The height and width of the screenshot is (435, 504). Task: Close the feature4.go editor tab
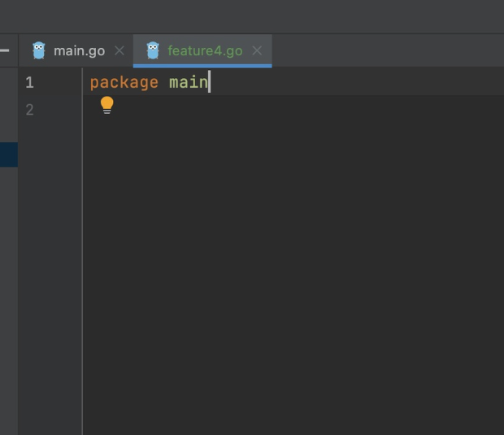point(257,50)
